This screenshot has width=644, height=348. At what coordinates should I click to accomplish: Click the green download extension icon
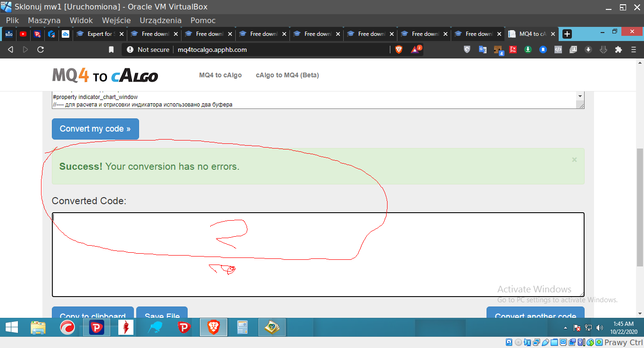click(x=528, y=50)
